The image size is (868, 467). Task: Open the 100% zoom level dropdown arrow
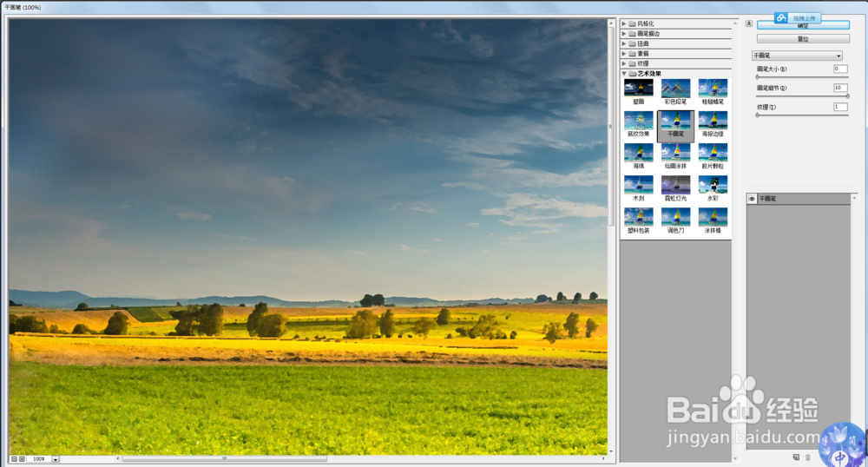[56, 458]
